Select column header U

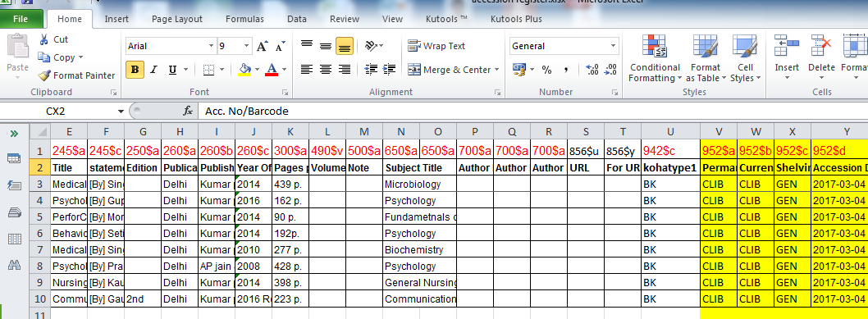click(x=670, y=131)
